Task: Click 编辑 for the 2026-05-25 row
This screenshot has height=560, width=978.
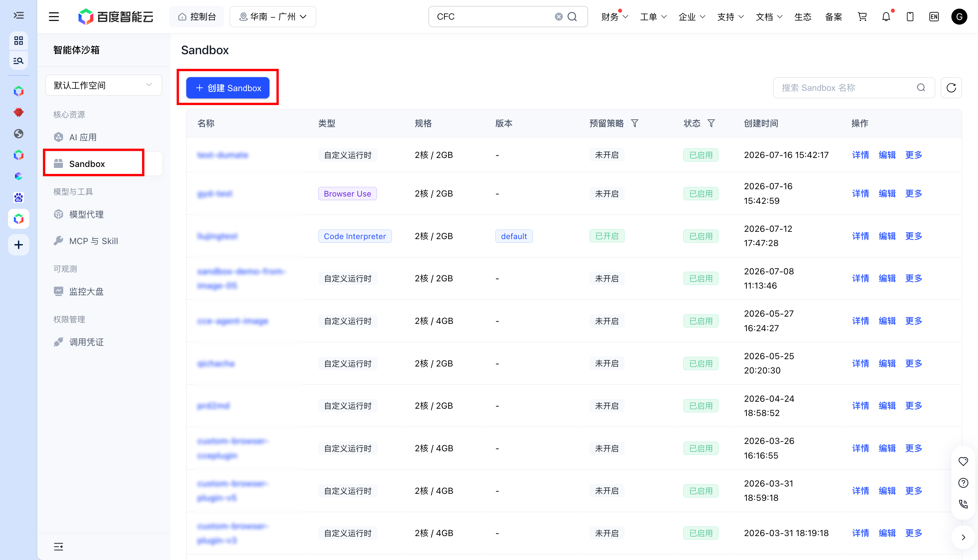Action: 887,363
